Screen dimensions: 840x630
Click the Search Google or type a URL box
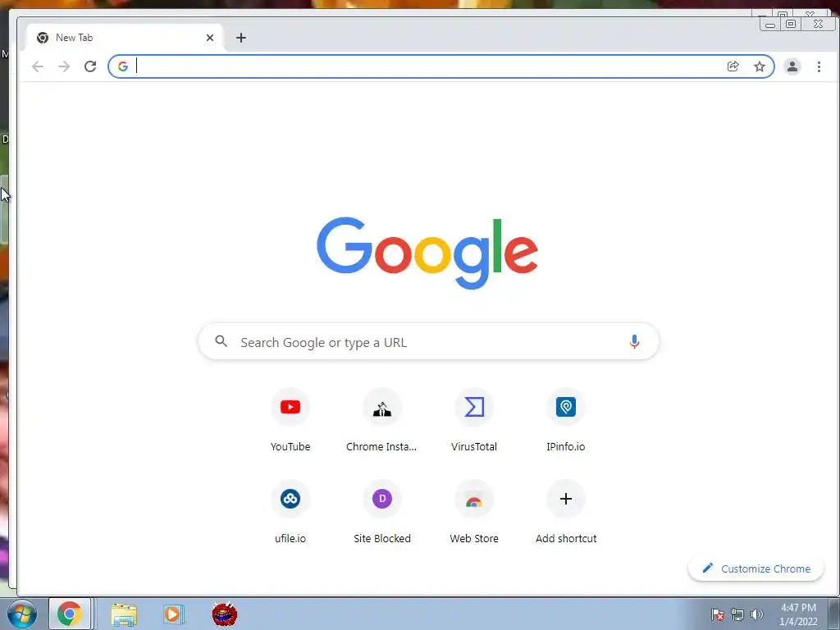(428, 342)
